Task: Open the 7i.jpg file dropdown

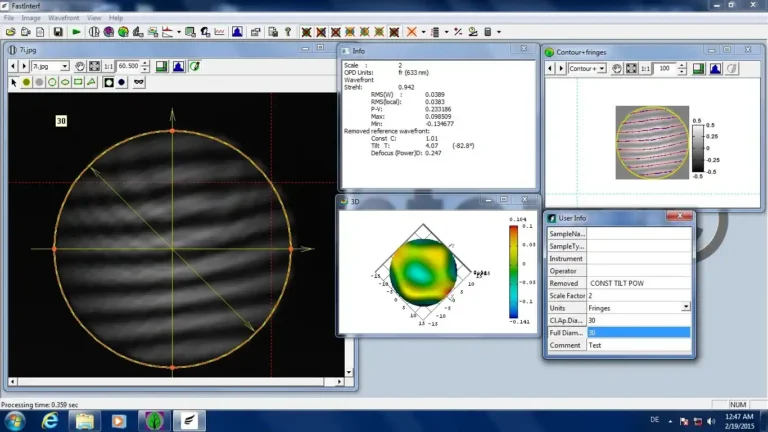Action: click(x=64, y=66)
